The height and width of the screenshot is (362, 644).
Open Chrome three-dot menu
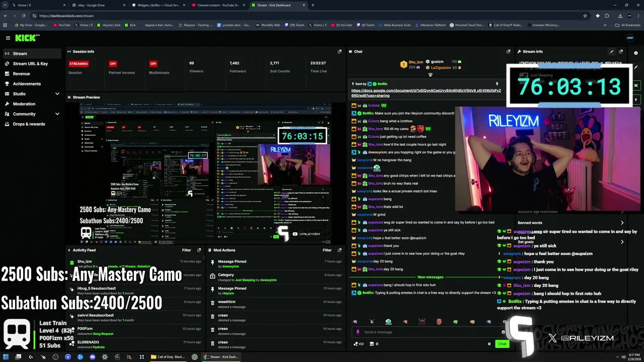(x=638, y=16)
